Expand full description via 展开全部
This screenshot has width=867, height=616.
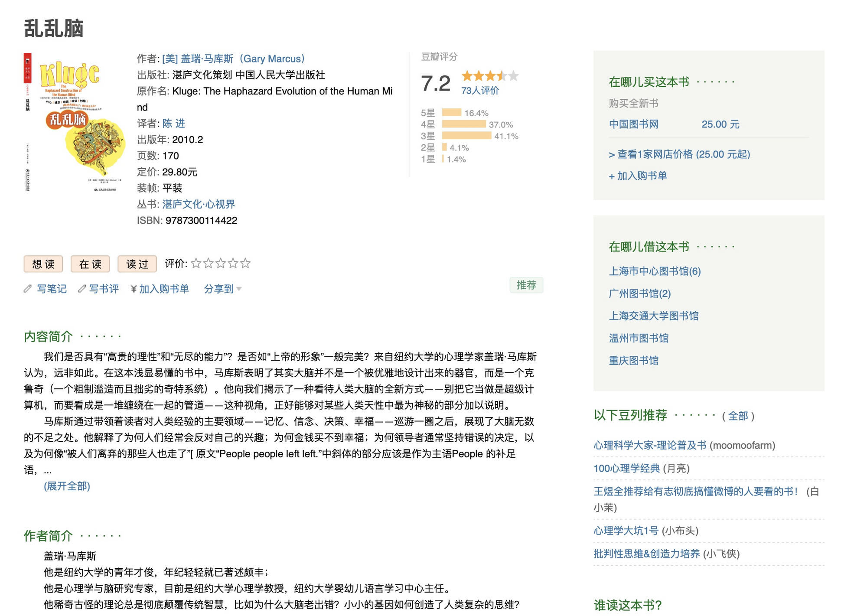pos(67,486)
